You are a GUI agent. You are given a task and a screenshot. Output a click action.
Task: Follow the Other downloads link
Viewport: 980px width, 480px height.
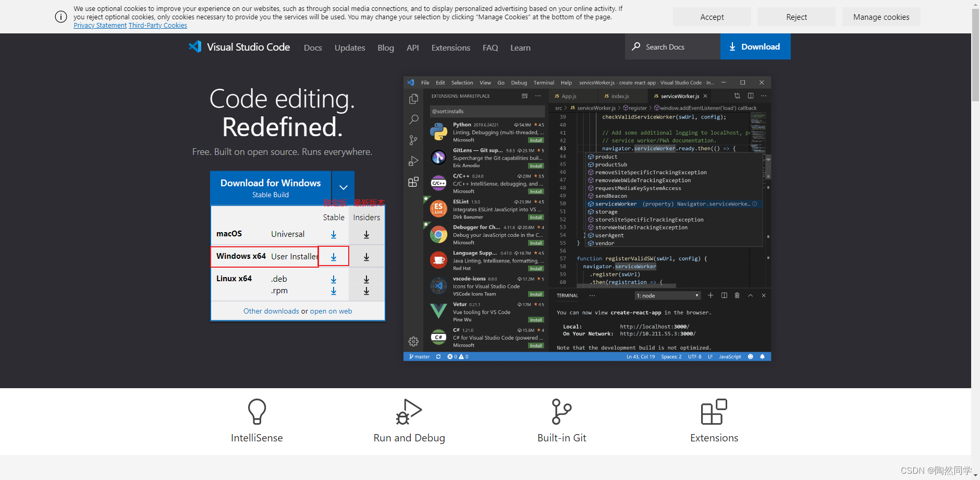[271, 311]
